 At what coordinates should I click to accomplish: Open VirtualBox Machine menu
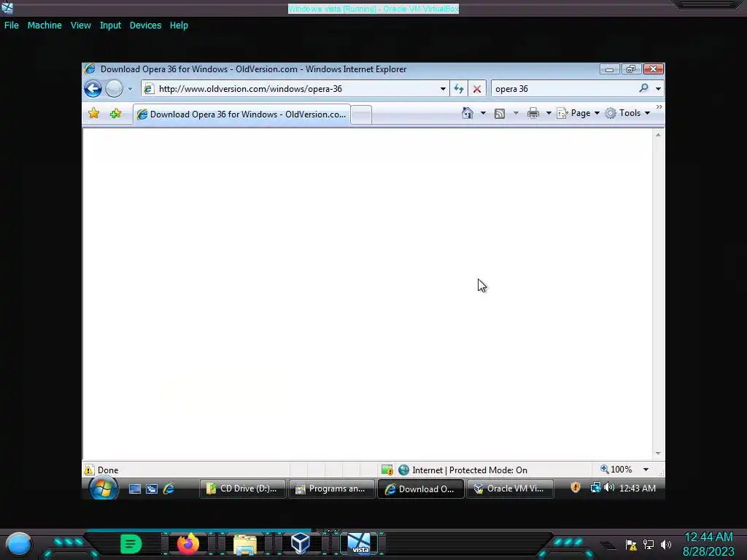tap(44, 26)
